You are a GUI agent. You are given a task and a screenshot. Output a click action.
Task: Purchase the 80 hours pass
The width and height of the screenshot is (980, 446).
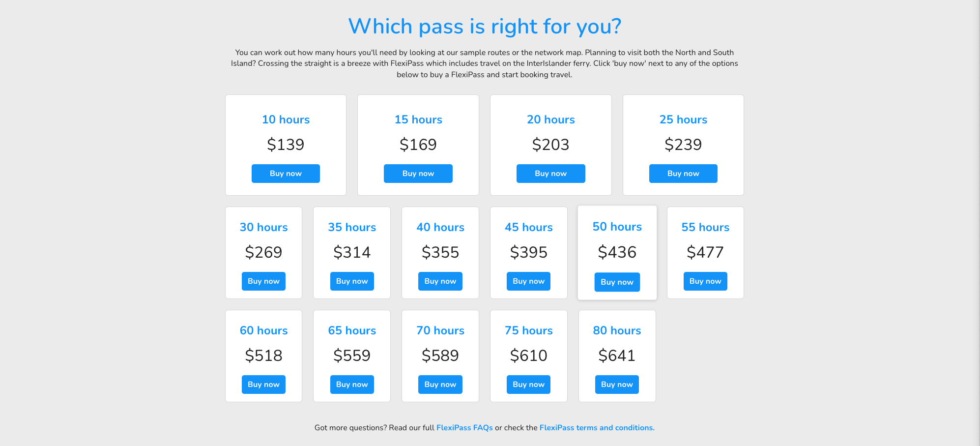[x=617, y=385]
